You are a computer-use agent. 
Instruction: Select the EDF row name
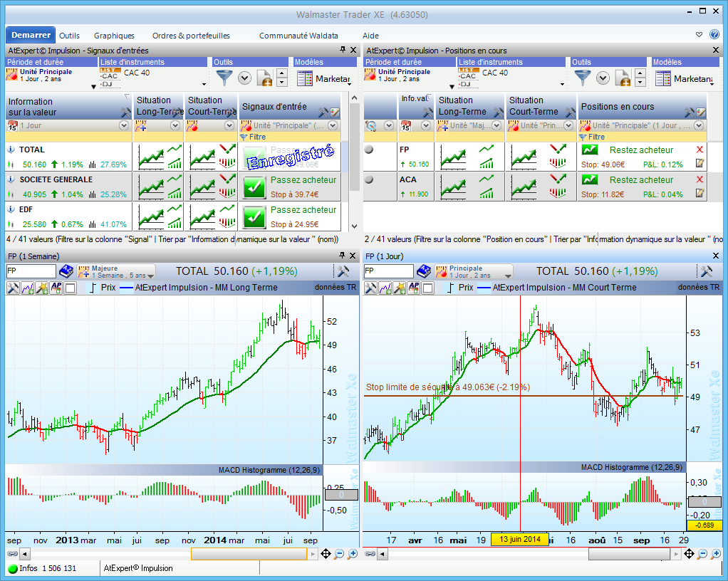[26, 209]
